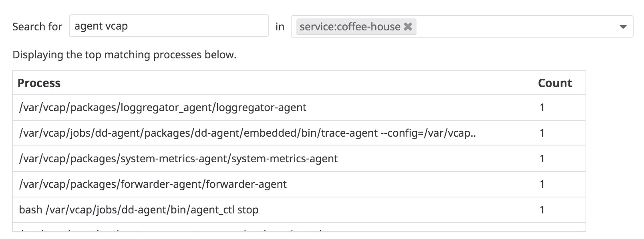Select the loggregator-agent process row
The height and width of the screenshot is (239, 644).
pos(163,108)
